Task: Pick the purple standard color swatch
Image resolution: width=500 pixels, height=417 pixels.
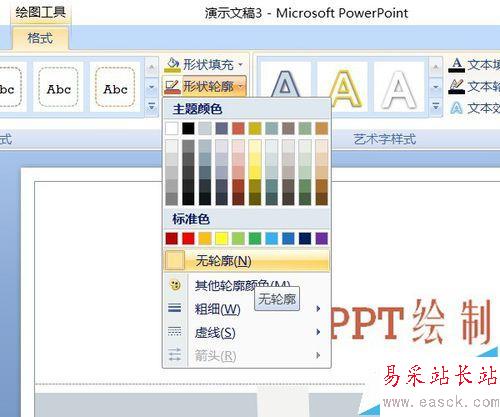Action: tap(322, 238)
